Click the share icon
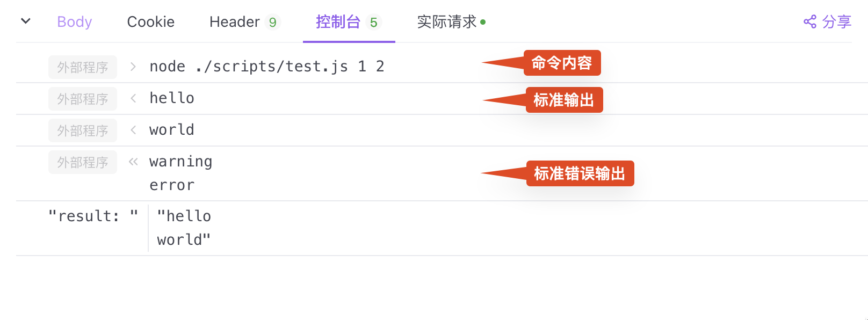The image size is (868, 320). 809,22
